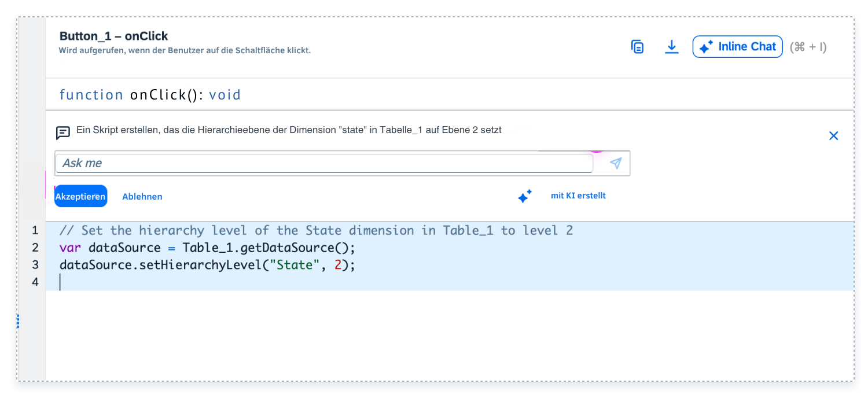868x398 pixels.
Task: Click the vertical dots handle on left edge
Action: coord(18,321)
